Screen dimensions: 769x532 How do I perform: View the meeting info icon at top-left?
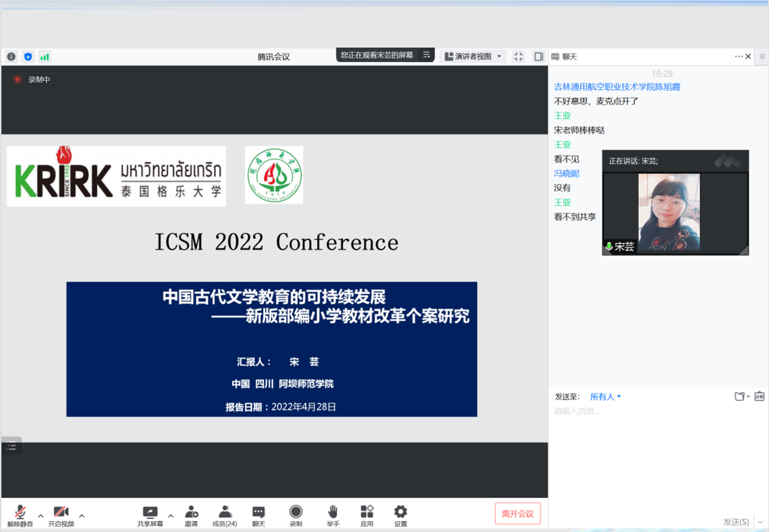pyautogui.click(x=12, y=56)
